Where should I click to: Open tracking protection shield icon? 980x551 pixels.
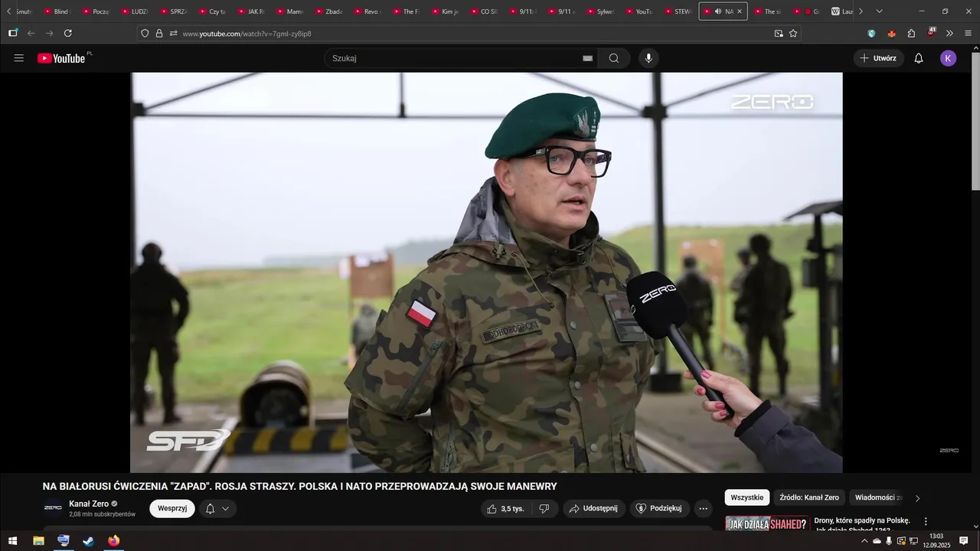pos(145,34)
